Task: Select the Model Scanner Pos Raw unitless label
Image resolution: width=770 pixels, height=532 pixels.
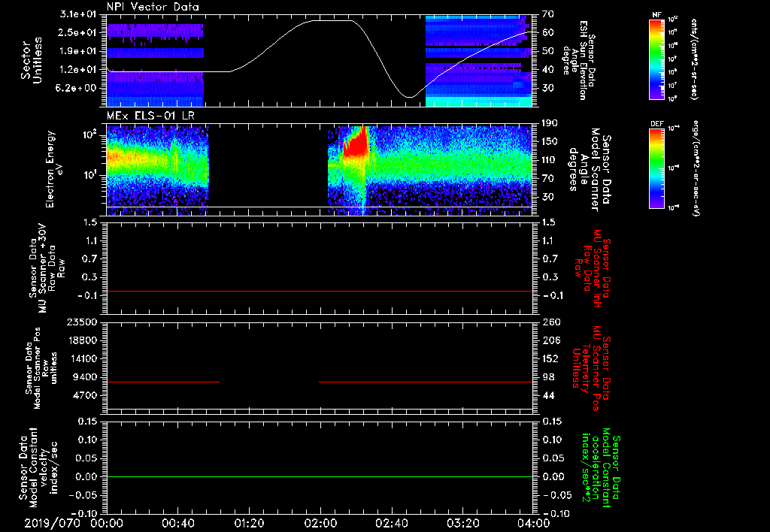Action: [42, 368]
